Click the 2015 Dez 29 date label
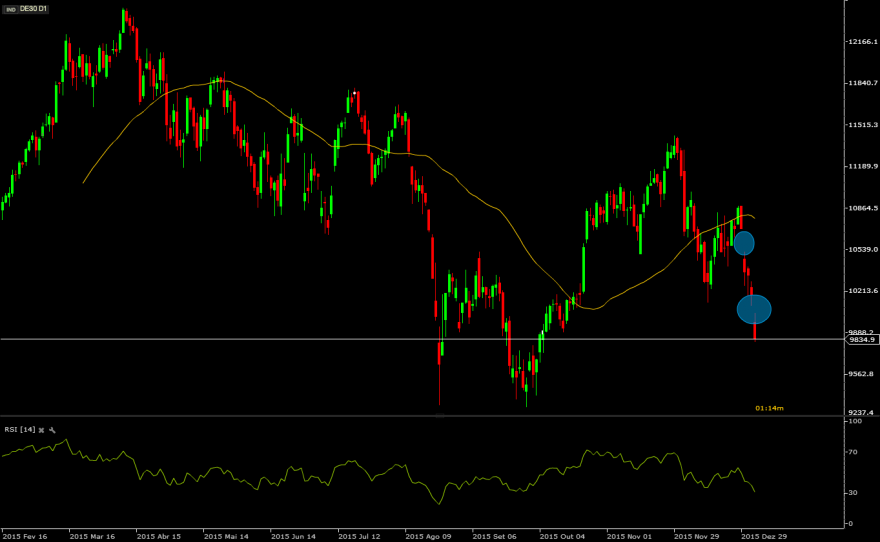 [x=764, y=536]
